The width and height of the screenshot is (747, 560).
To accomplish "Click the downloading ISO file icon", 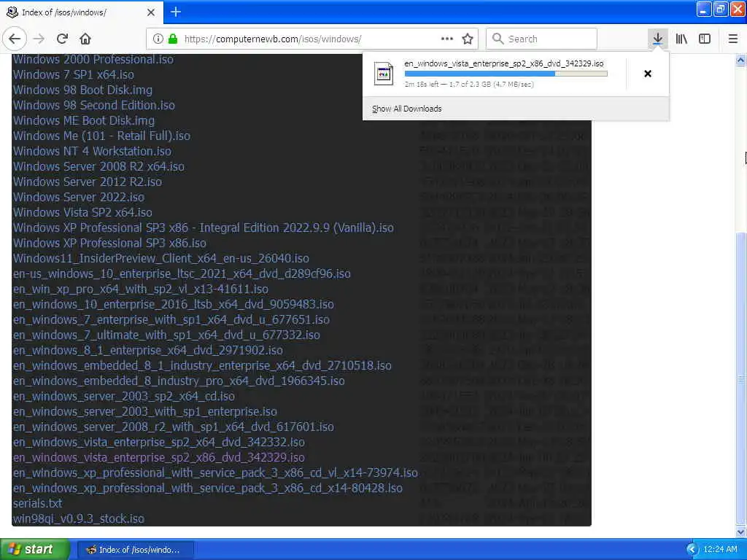I will tap(384, 74).
